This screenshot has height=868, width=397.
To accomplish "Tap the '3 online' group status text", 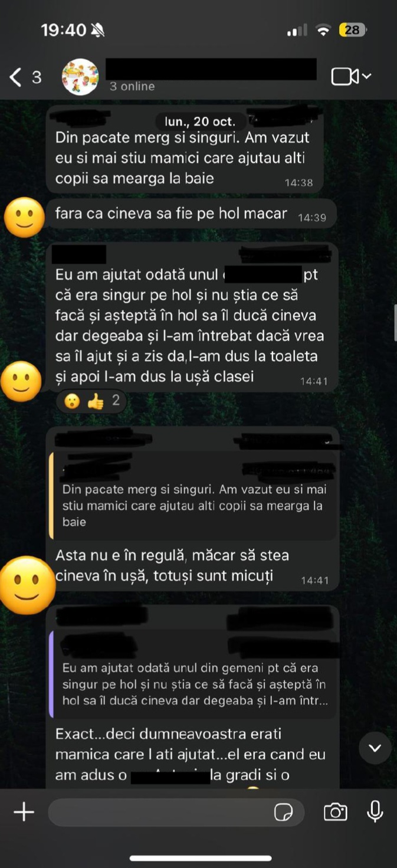I will (132, 86).
